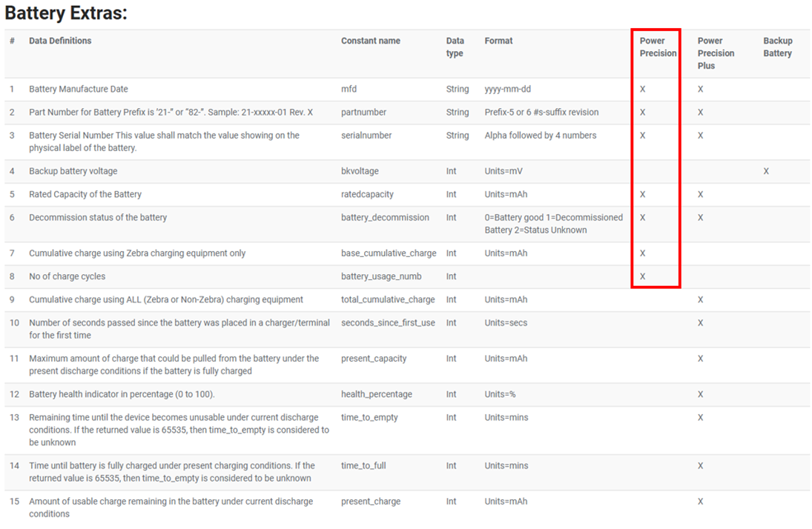Click the serialnumber constant name
Image resolution: width=812 pixels, height=529 pixels.
click(x=366, y=136)
